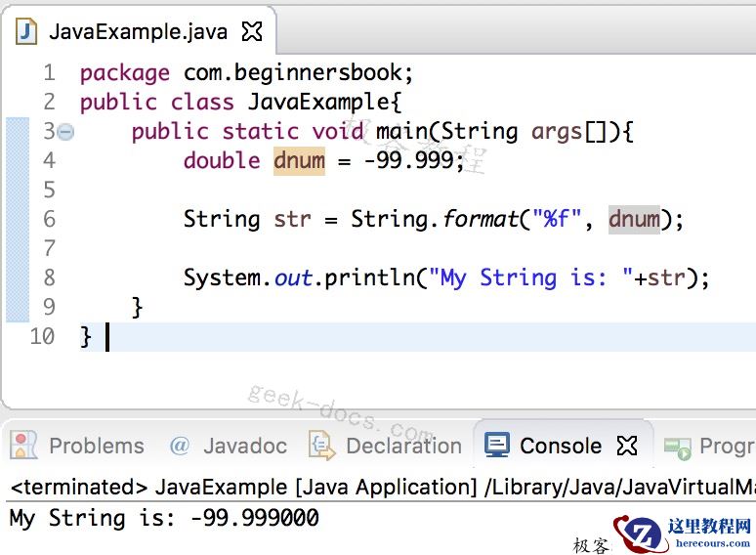Viewport: 756px width, 555px height.
Task: Switch to the Javadoc tab
Action: coord(245,446)
